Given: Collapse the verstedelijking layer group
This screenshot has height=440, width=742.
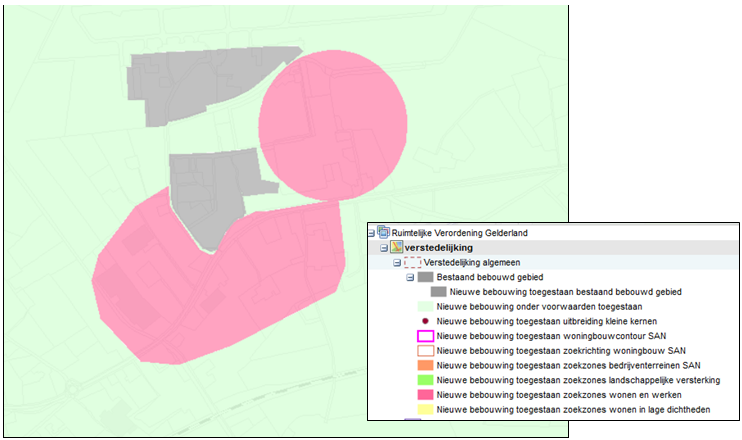Looking at the screenshot, I should click(x=384, y=248).
